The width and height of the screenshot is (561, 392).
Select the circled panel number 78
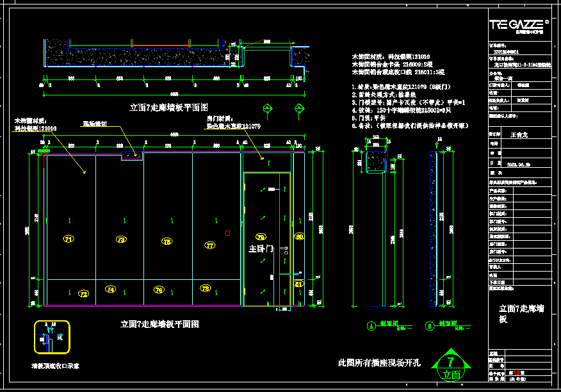tap(206, 288)
